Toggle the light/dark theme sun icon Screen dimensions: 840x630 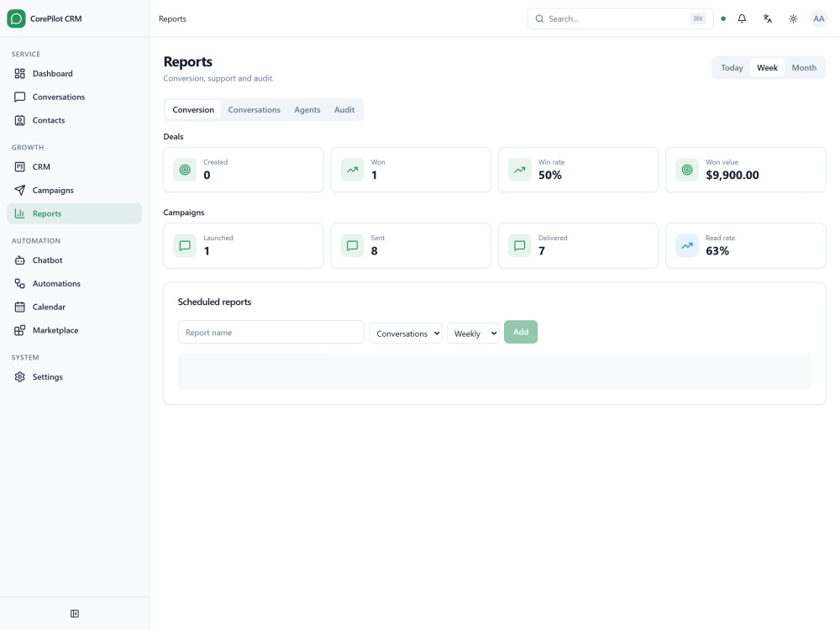pos(794,18)
